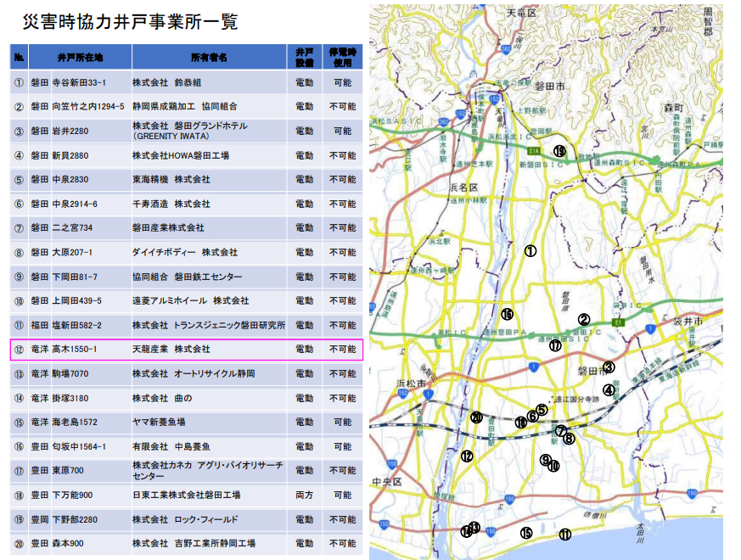Click the '袋井市' label on the map
Screen dimensions: 741x560
pyautogui.click(x=688, y=322)
